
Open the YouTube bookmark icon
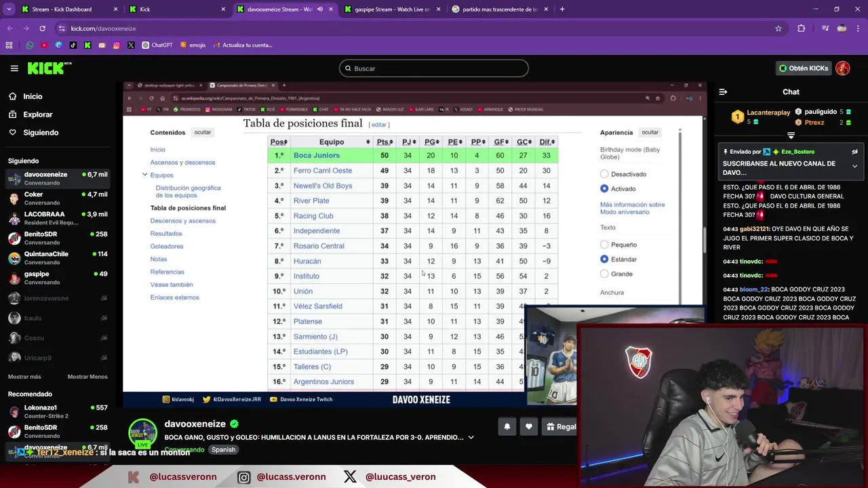click(44, 45)
